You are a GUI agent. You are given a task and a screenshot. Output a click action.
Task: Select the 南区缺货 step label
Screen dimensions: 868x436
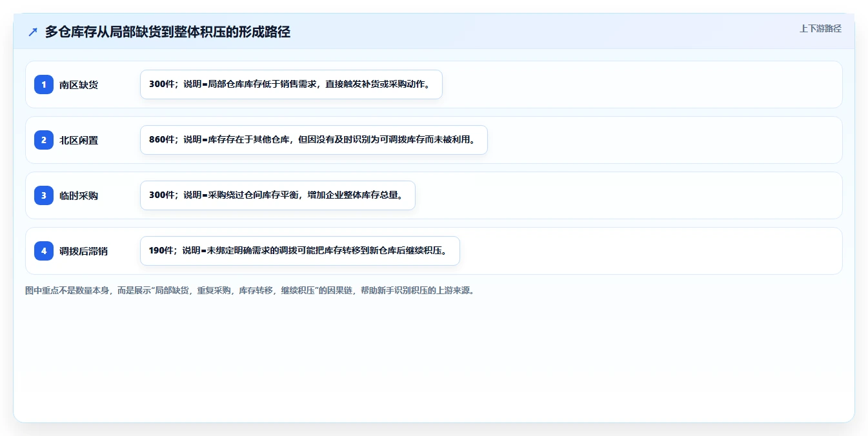tap(79, 84)
